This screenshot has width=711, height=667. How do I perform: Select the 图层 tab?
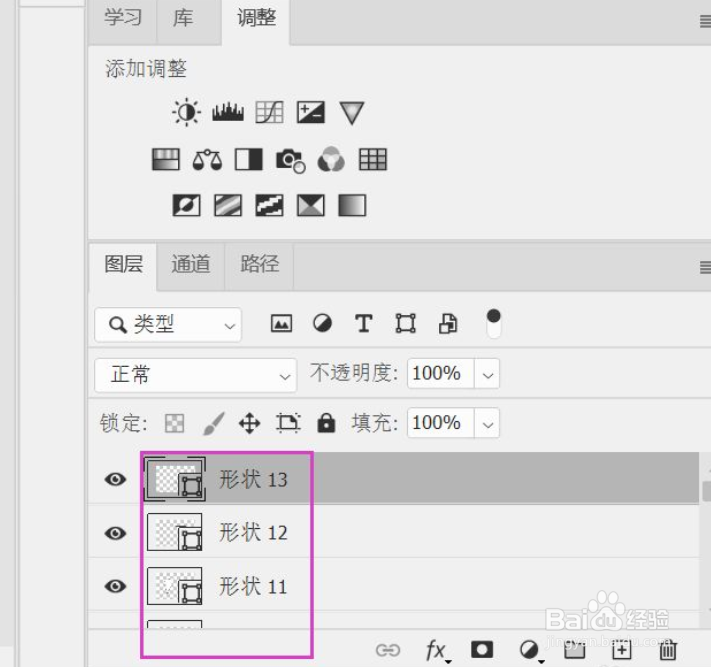pyautogui.click(x=123, y=264)
